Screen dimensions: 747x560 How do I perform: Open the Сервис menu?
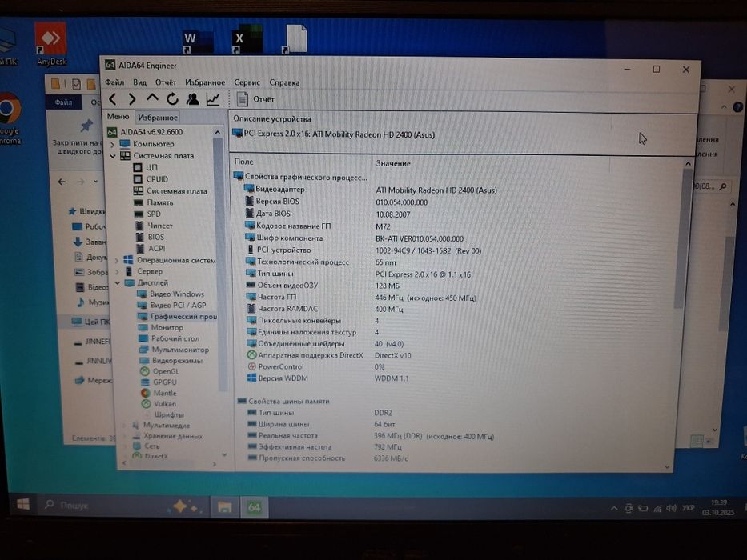click(247, 82)
